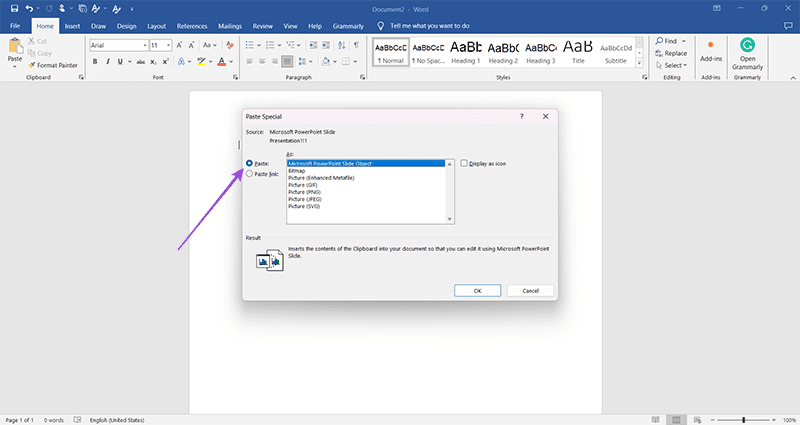Open Grammarly from ribbon
Screen dimensions: 800x425
click(747, 54)
